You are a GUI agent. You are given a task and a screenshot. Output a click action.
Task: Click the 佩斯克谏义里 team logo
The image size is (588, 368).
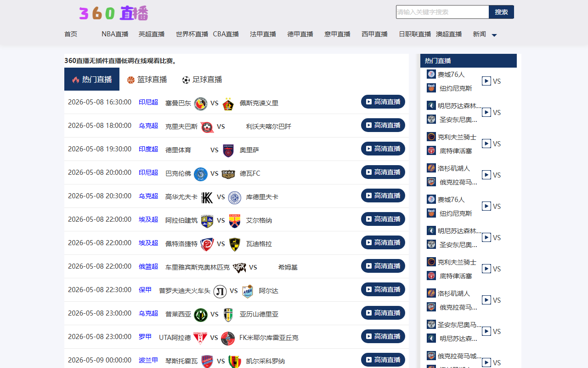228,104
